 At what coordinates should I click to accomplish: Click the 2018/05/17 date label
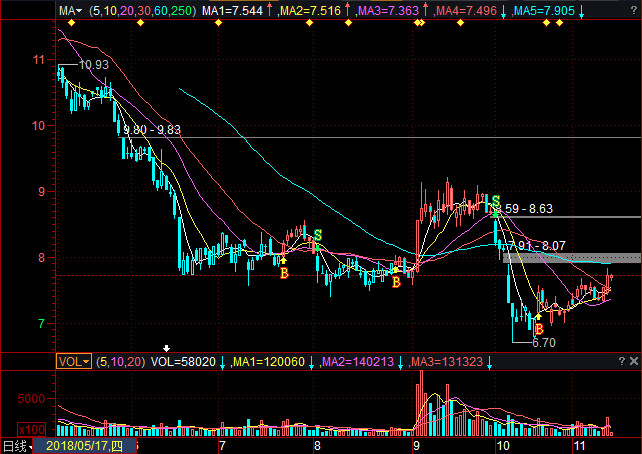click(79, 445)
